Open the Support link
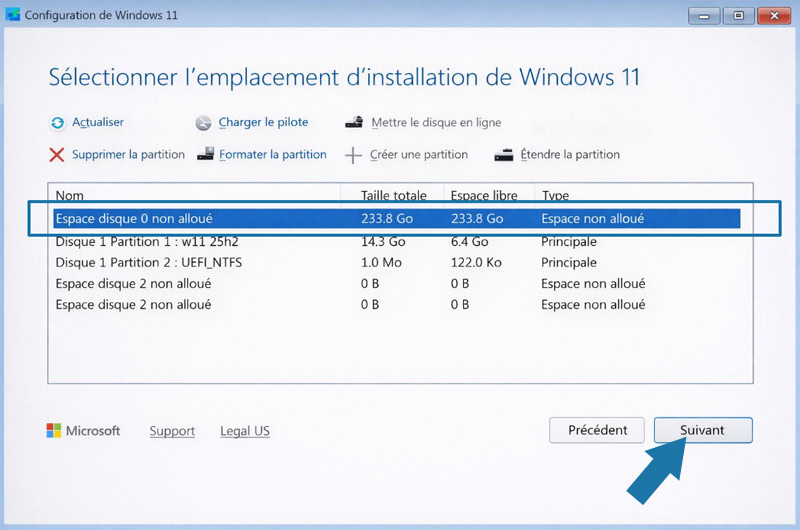This screenshot has width=800, height=530. tap(172, 431)
